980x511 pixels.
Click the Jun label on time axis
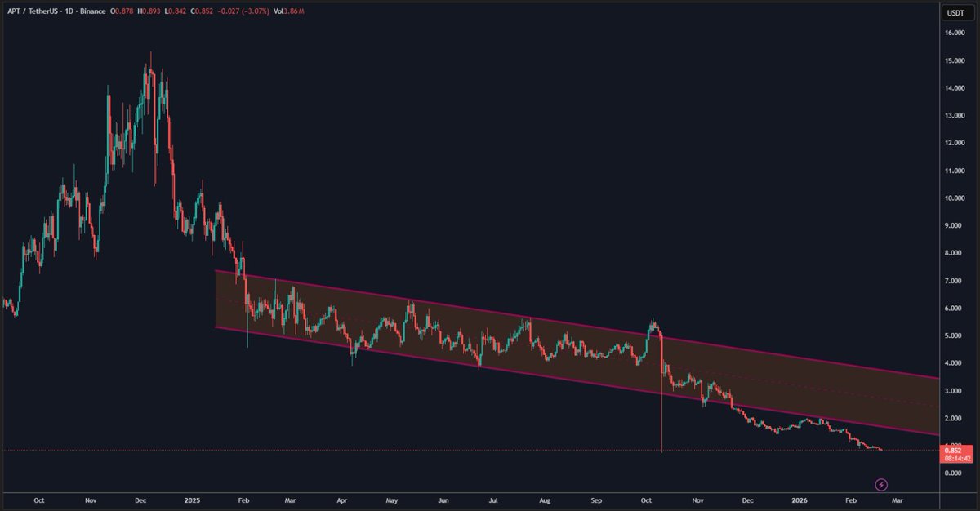click(443, 499)
